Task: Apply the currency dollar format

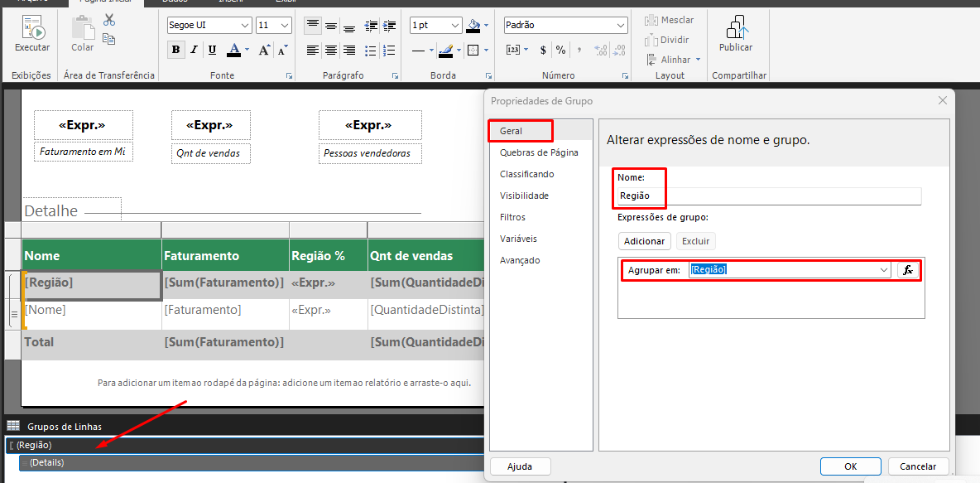Action: point(543,51)
